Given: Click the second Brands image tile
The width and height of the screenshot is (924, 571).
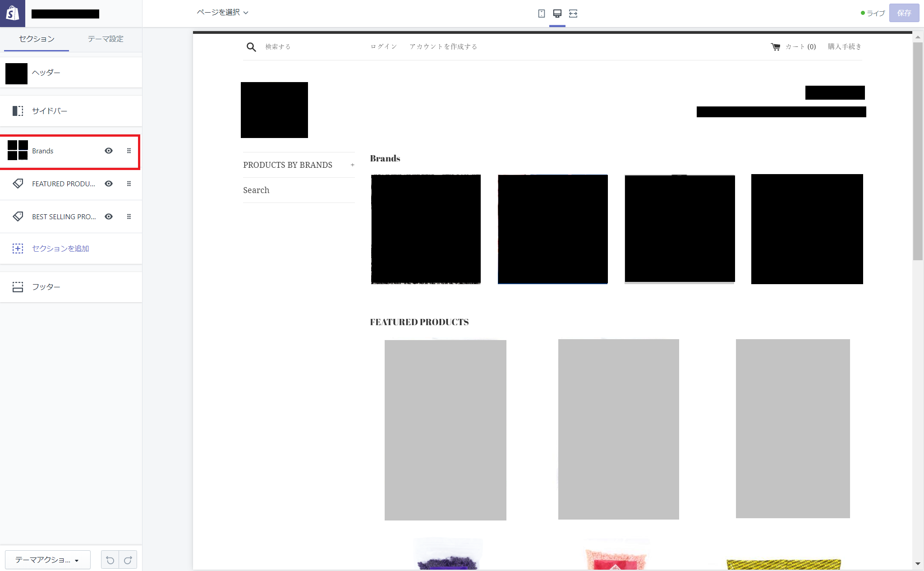Looking at the screenshot, I should tap(553, 229).
